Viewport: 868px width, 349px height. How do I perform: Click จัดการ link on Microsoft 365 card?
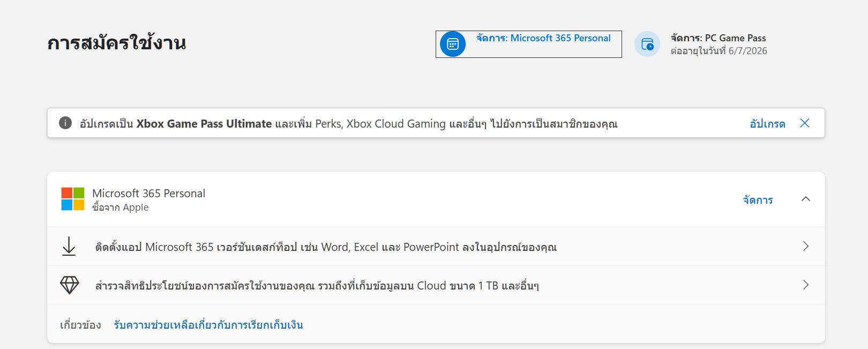coord(758,200)
